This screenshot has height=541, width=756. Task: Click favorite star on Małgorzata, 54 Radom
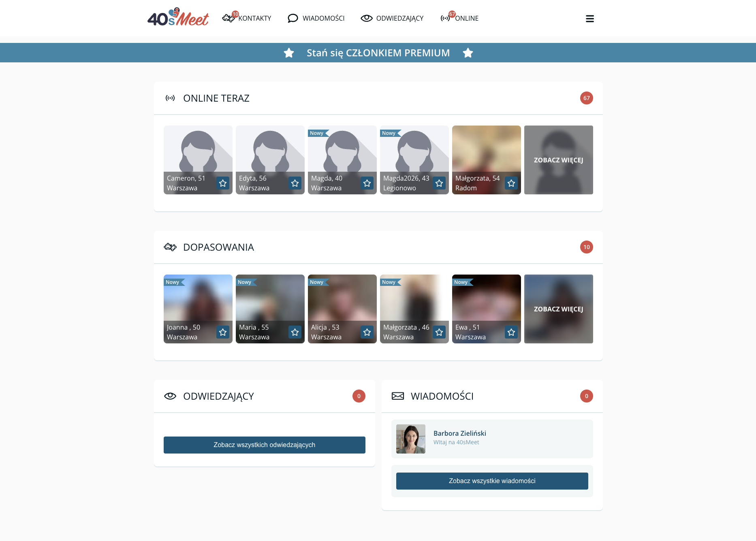tap(511, 183)
